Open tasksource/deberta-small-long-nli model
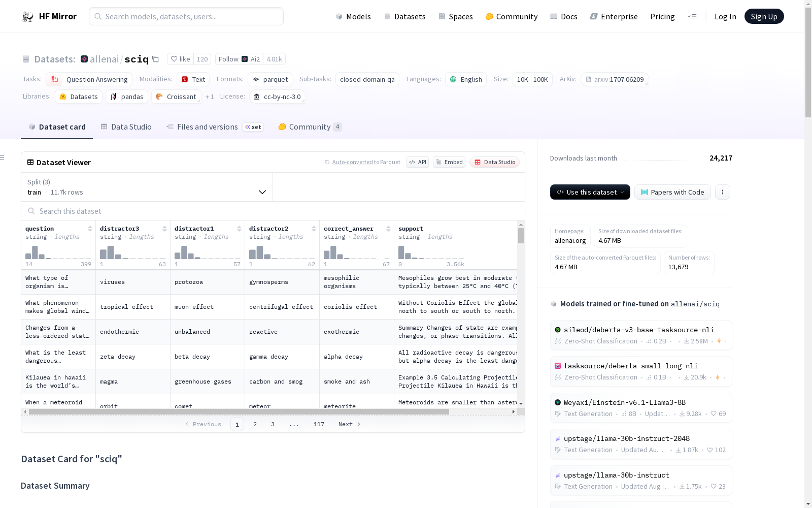 pos(641,371)
